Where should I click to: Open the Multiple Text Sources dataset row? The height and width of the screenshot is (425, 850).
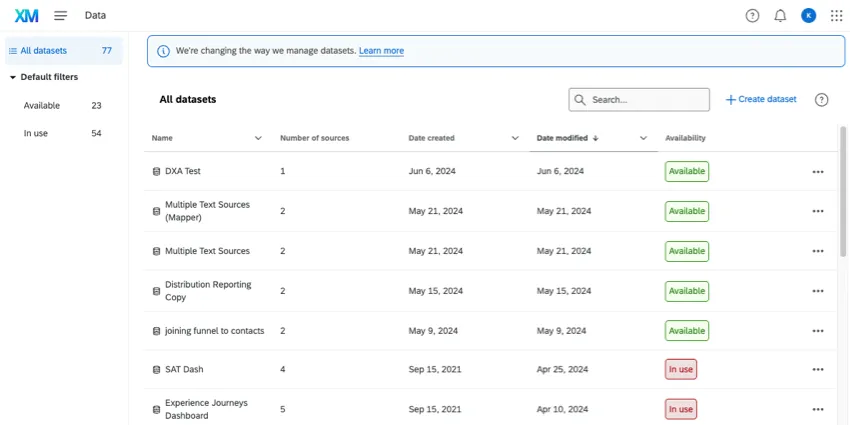pyautogui.click(x=207, y=251)
